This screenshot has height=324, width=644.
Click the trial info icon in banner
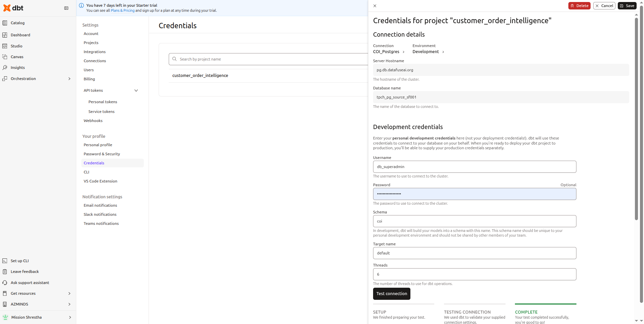click(x=81, y=5)
